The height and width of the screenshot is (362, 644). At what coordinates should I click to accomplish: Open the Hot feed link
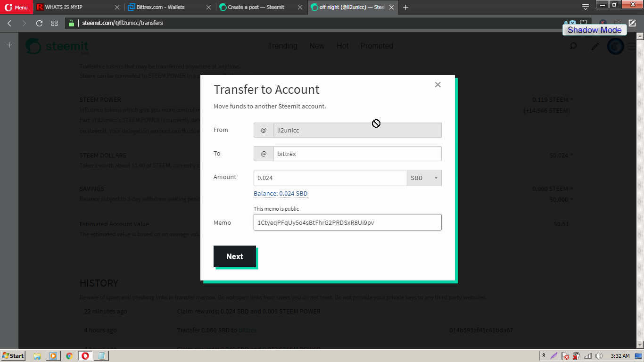343,46
